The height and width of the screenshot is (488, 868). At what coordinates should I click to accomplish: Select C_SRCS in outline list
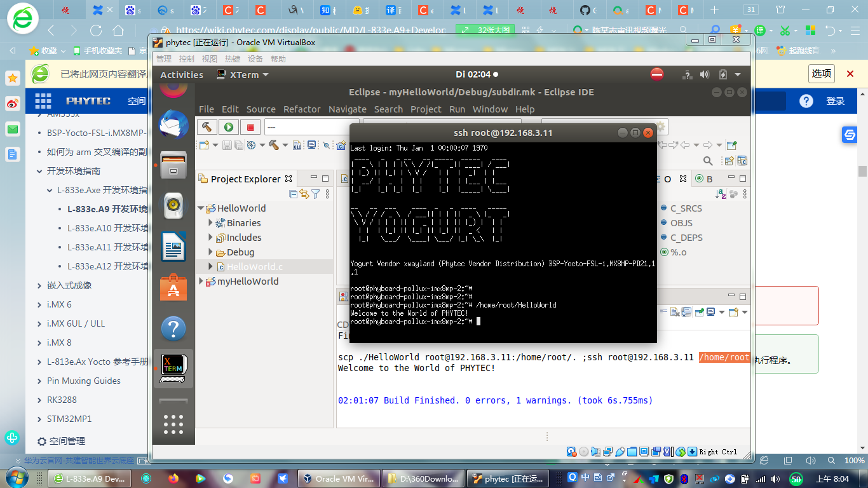pos(686,208)
